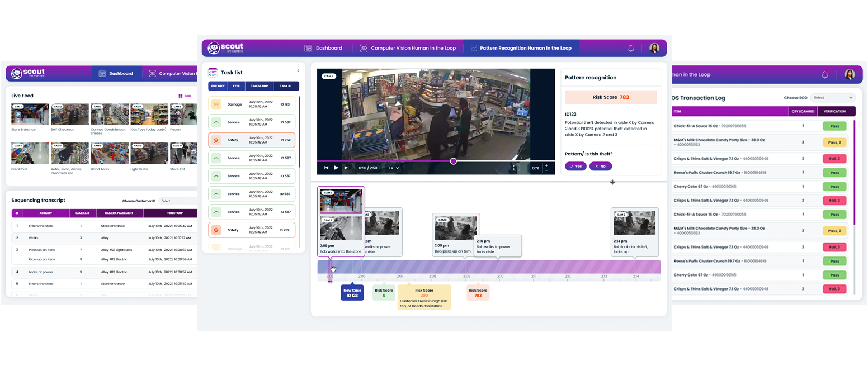Open the Choose SCO select dropdown
The image size is (868, 366).
point(833,98)
